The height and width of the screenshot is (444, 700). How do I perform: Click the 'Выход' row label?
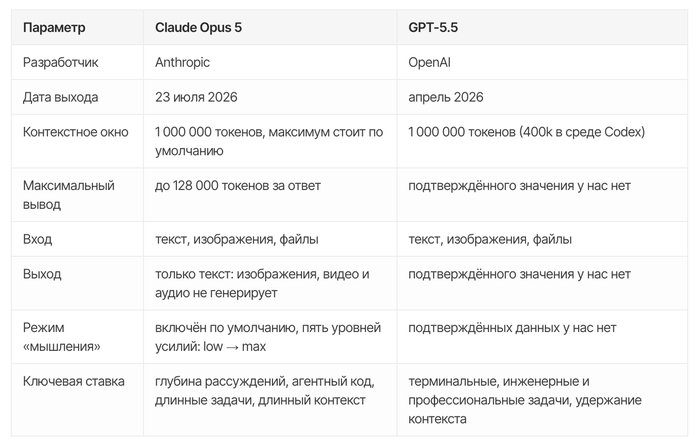(42, 274)
